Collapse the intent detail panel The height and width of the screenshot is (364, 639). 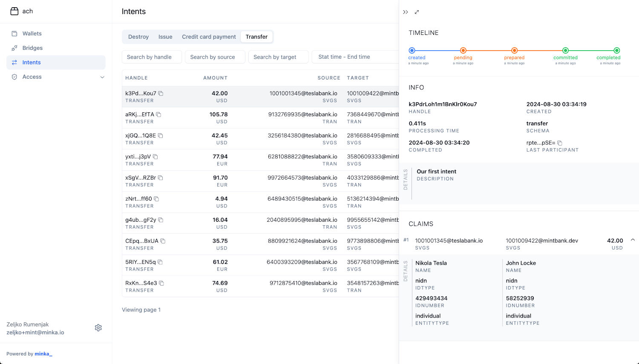click(x=405, y=12)
